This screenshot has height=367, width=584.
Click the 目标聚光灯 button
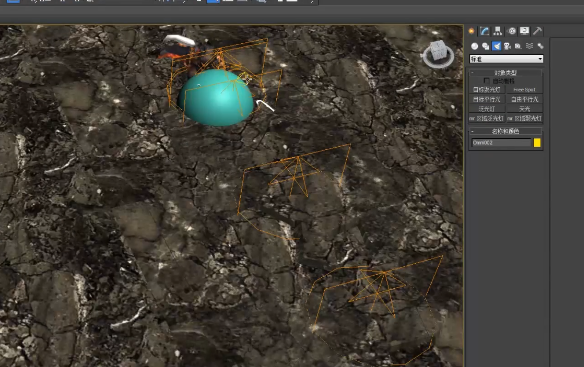[x=487, y=89]
